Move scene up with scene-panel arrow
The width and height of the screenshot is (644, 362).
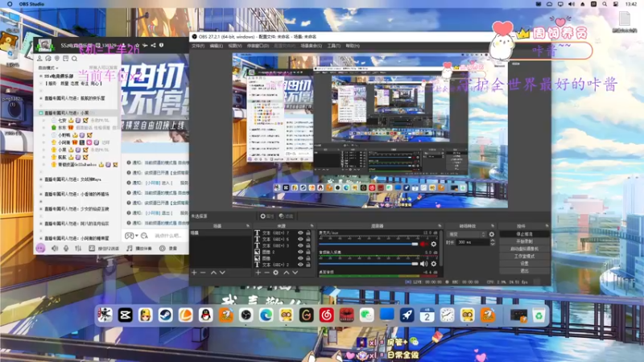(x=213, y=273)
